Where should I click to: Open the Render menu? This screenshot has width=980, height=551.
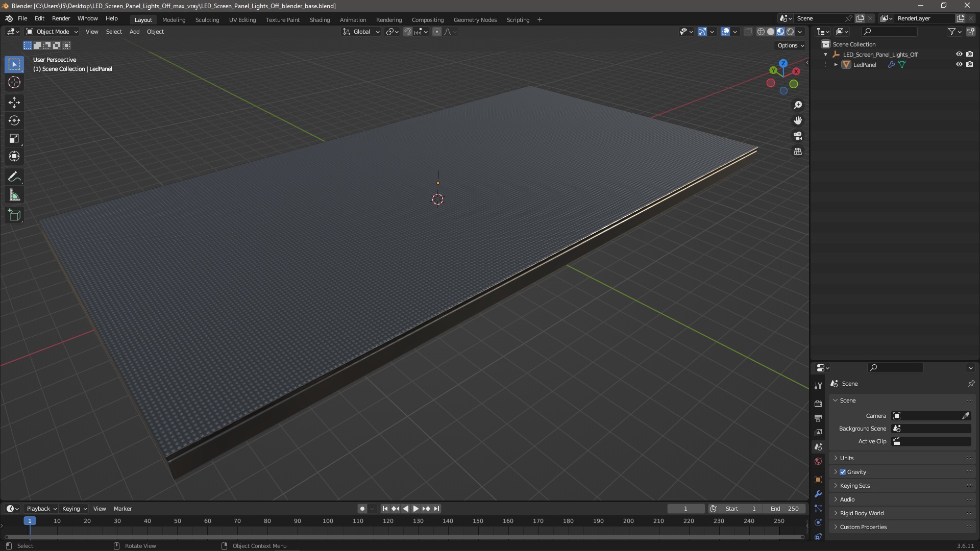pyautogui.click(x=61, y=18)
